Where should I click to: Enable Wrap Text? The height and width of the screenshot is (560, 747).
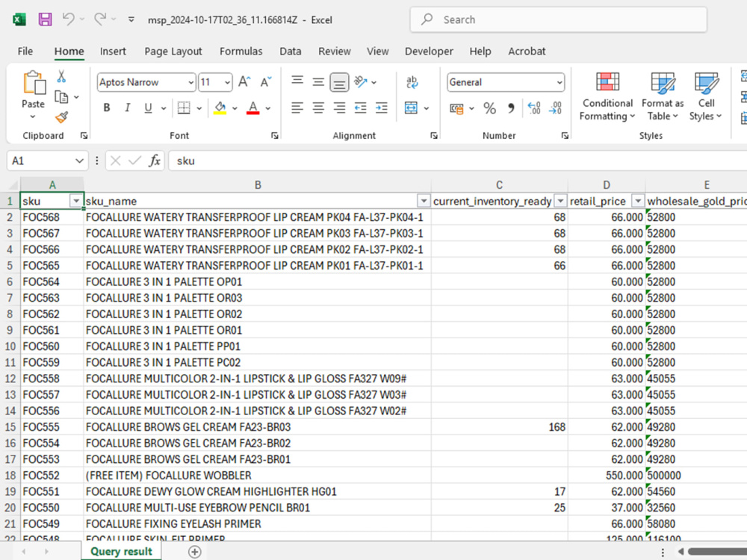(x=412, y=82)
